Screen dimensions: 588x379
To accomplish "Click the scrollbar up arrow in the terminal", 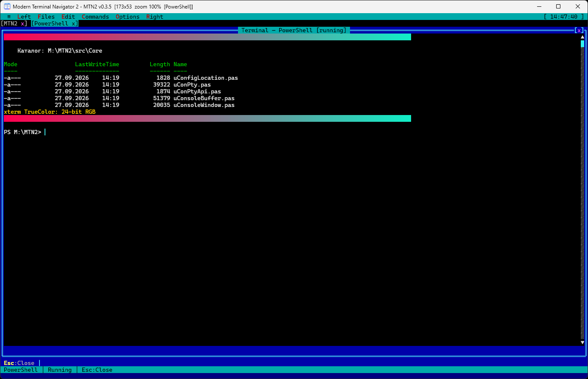I will (582, 37).
